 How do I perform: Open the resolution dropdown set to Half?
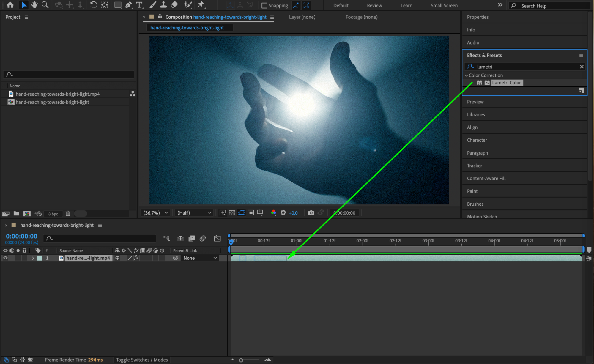[x=194, y=213]
